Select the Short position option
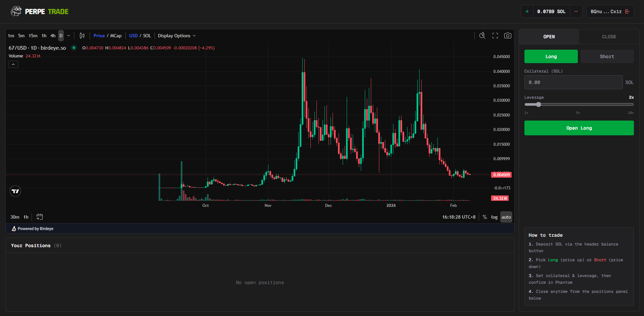 coord(607,56)
